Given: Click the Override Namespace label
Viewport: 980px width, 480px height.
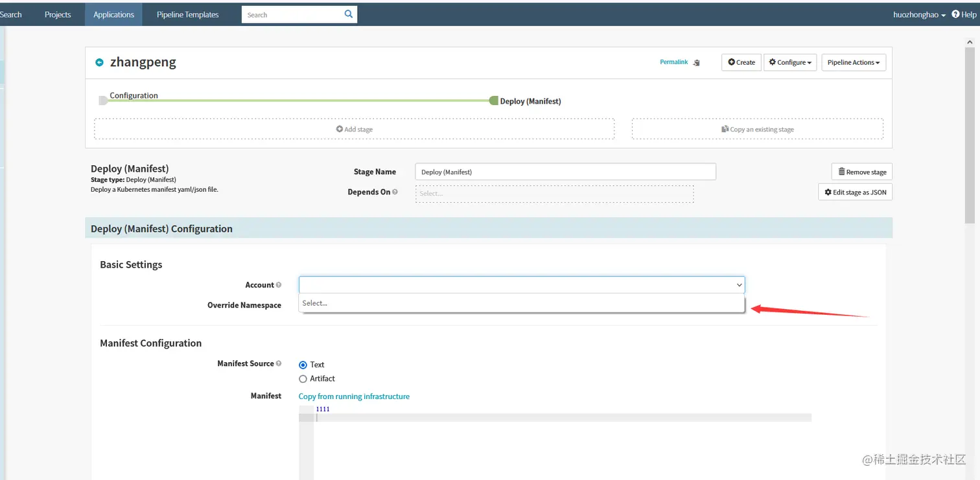Looking at the screenshot, I should (x=244, y=305).
